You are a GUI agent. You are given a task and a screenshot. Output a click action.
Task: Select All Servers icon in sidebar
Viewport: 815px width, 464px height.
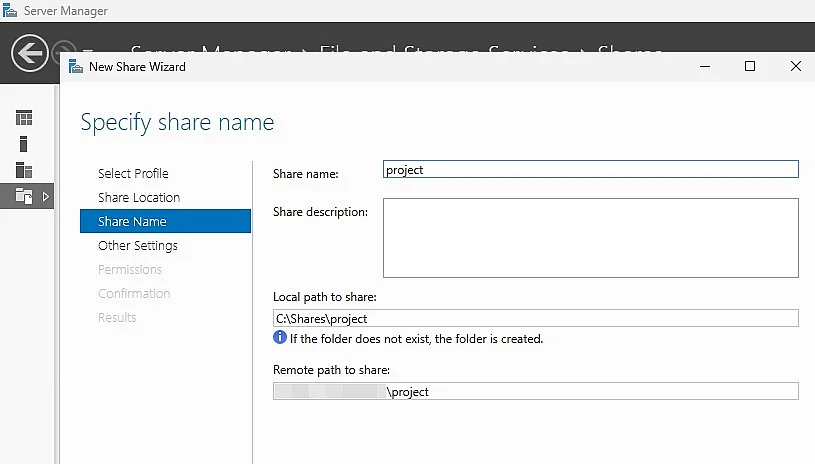click(23, 170)
